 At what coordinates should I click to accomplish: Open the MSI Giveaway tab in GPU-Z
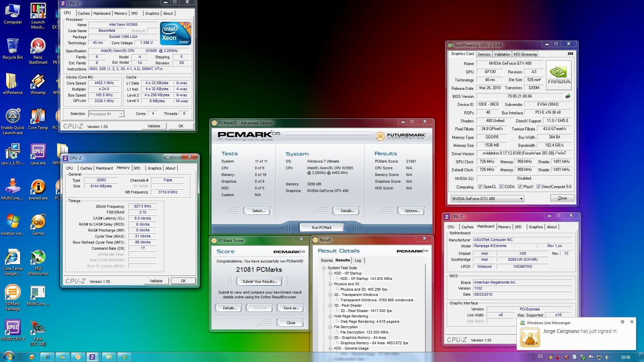point(525,54)
